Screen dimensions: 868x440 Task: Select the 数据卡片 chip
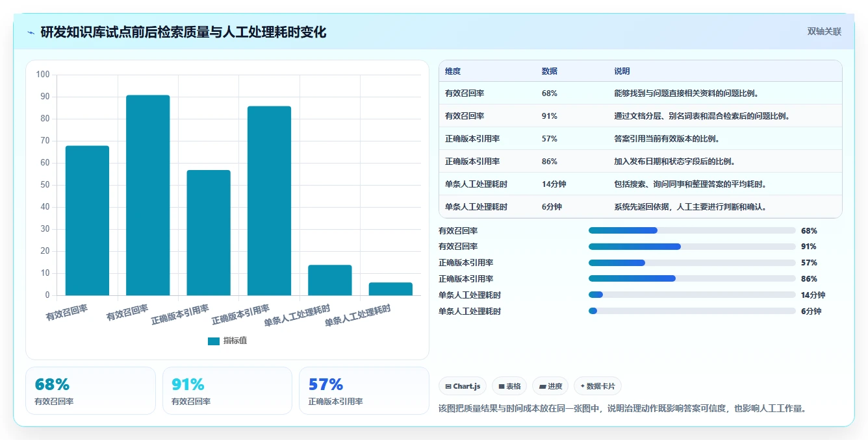point(597,386)
